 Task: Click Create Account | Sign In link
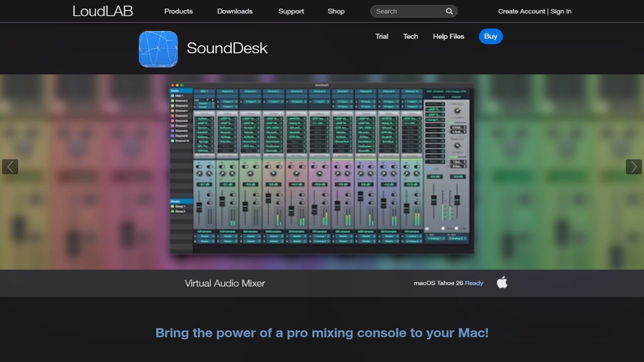tap(535, 11)
